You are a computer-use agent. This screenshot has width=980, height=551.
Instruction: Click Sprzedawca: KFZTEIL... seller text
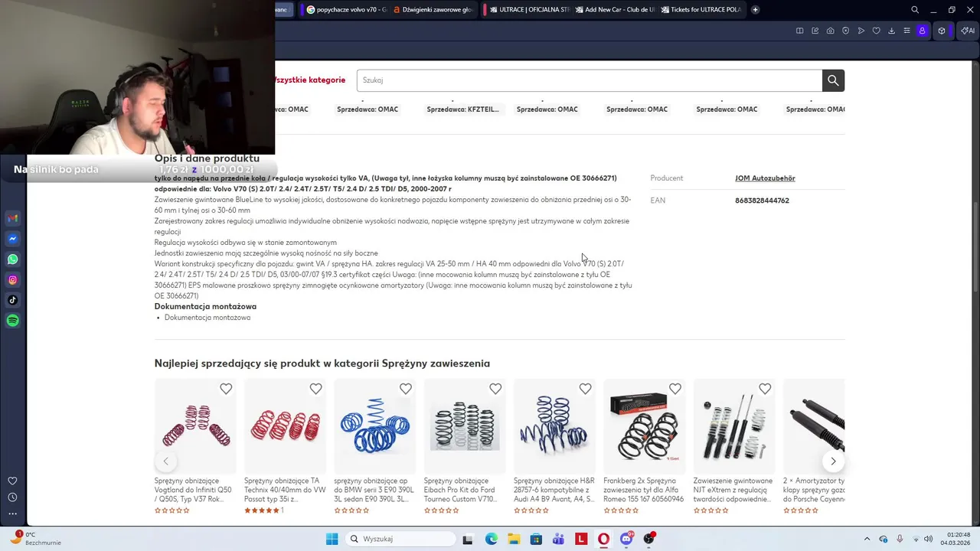(462, 109)
